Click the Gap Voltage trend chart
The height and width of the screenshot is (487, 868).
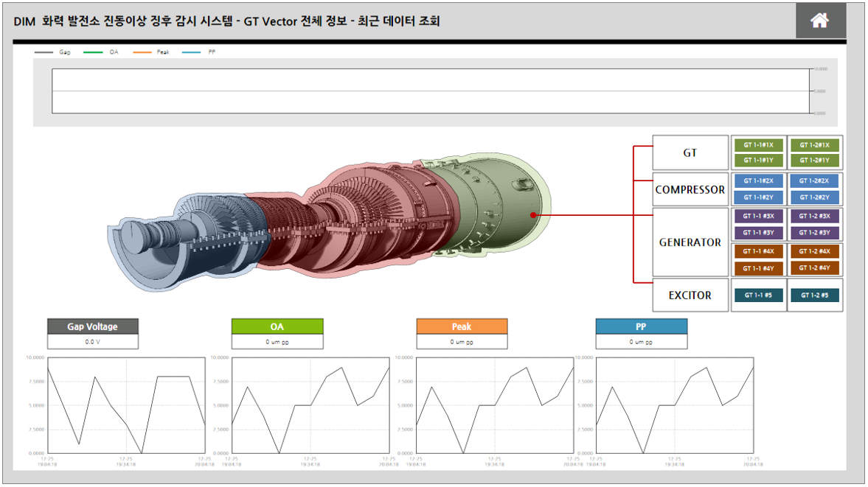click(x=126, y=405)
